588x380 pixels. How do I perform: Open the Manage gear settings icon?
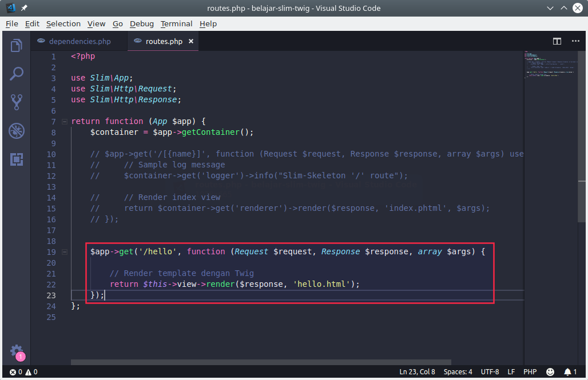[17, 350]
